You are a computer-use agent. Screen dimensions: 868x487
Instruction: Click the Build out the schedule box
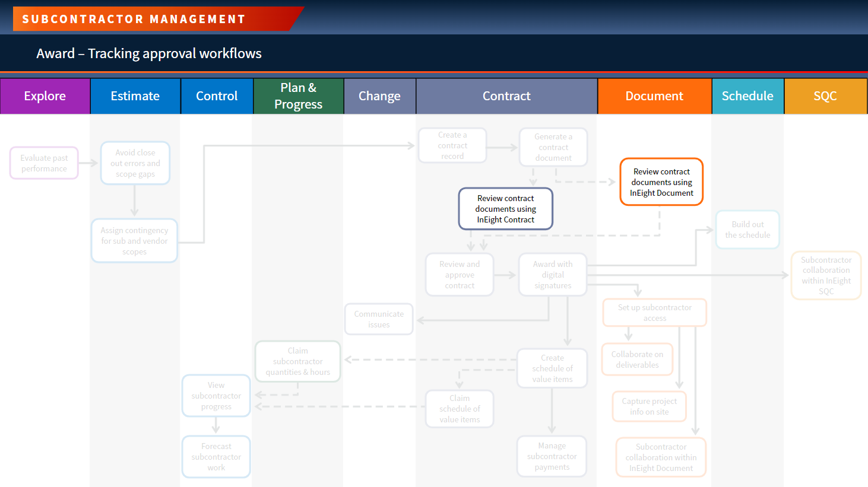747,230
